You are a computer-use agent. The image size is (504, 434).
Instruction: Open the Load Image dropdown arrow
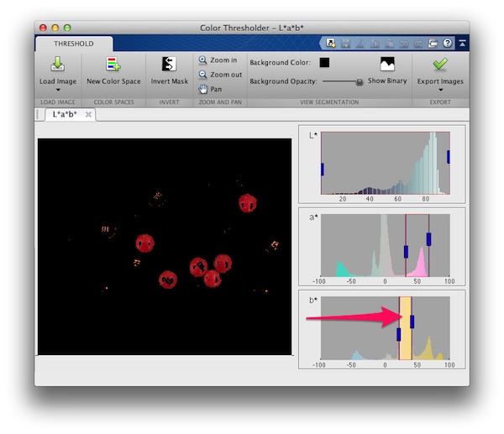[57, 89]
